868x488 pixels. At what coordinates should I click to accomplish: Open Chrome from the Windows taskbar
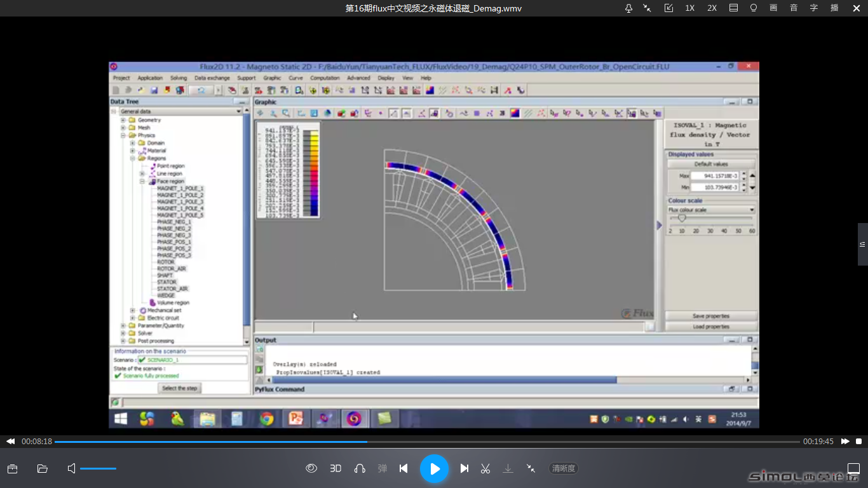click(x=266, y=419)
